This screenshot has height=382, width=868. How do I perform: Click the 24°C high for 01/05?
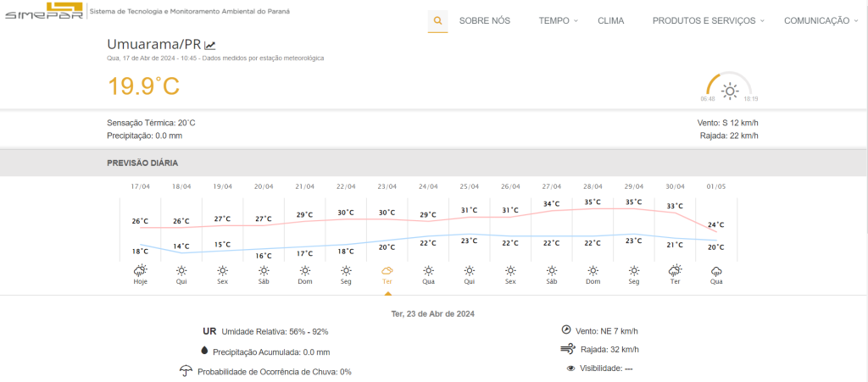click(x=715, y=224)
